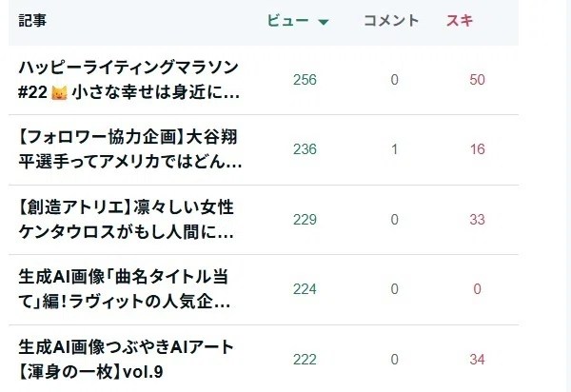
Task: Click the ビュー sort arrow icon
Action: [324, 22]
